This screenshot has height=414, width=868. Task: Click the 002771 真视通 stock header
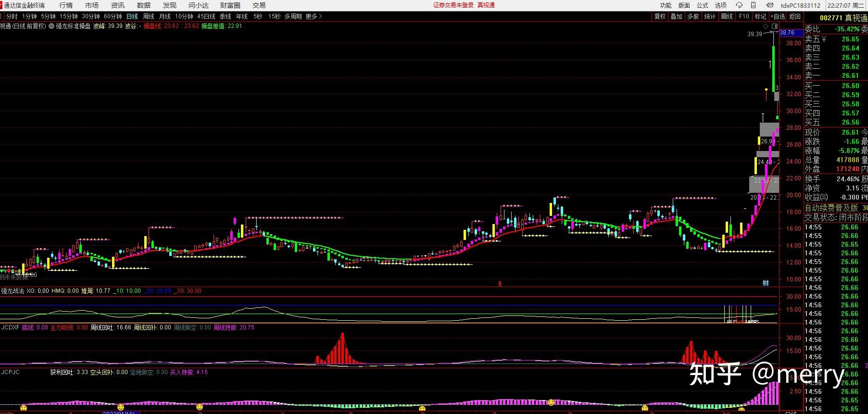[x=843, y=18]
